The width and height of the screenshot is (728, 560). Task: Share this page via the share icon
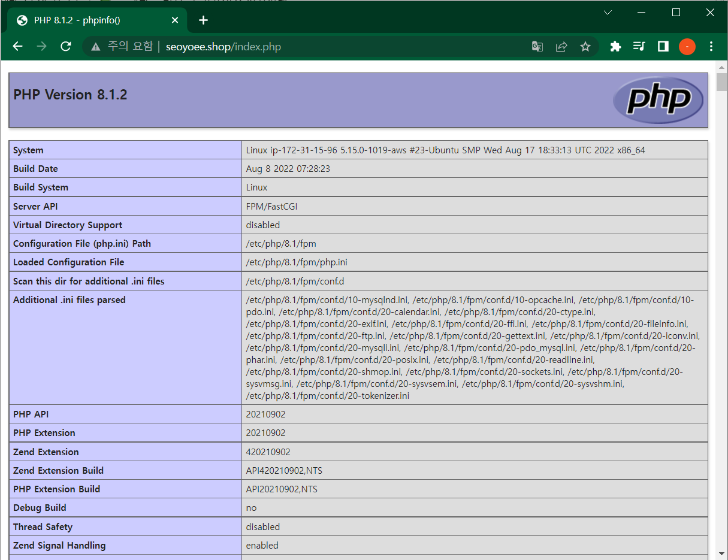561,47
